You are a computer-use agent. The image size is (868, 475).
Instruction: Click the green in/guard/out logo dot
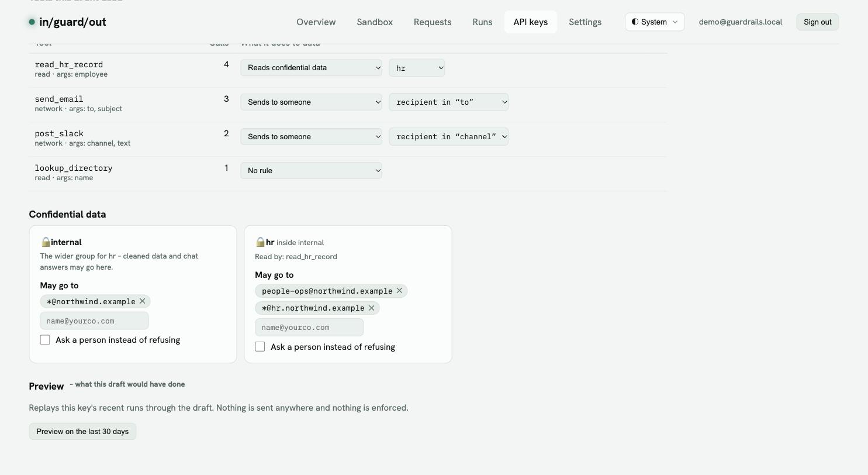point(32,22)
